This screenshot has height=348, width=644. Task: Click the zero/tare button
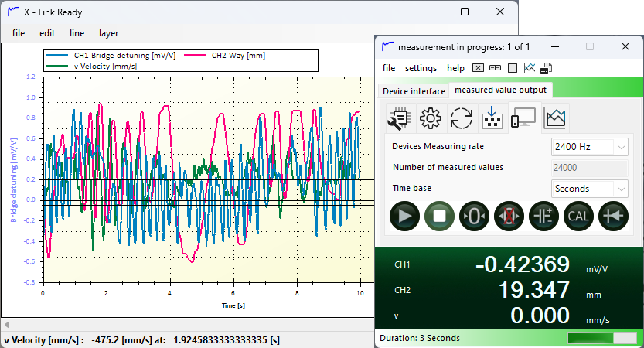pos(474,216)
